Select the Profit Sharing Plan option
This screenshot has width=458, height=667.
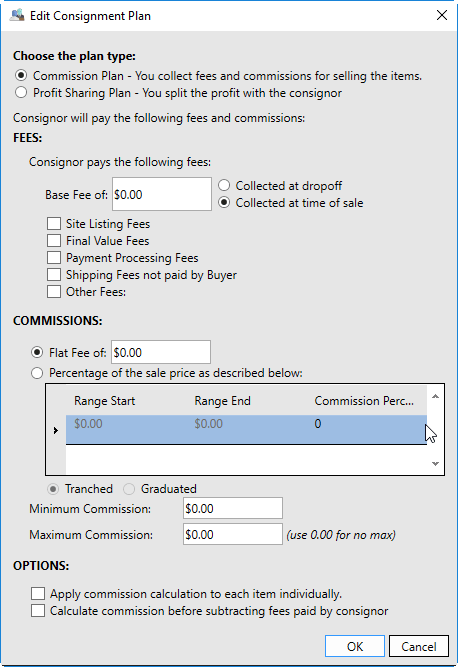click(x=21, y=92)
